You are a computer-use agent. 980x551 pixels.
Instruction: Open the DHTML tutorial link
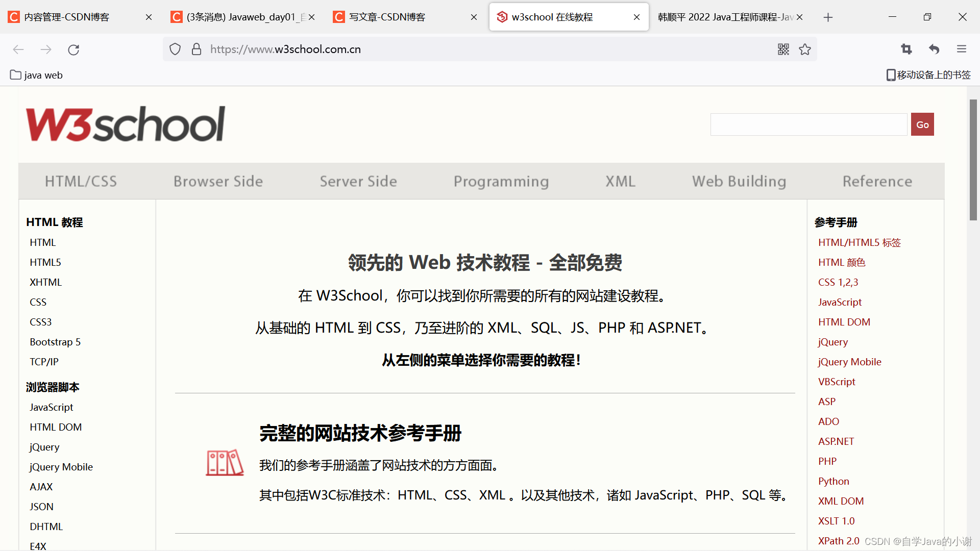click(46, 527)
